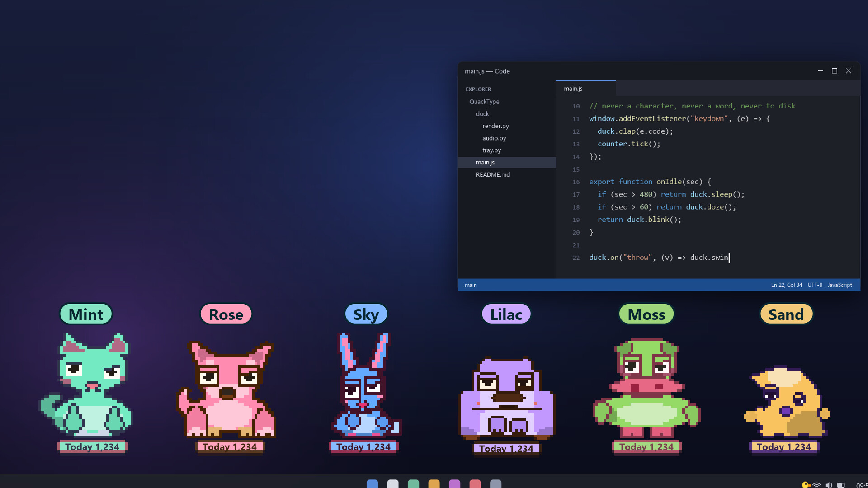Select the Mint name label
The image size is (868, 488).
pos(86,314)
